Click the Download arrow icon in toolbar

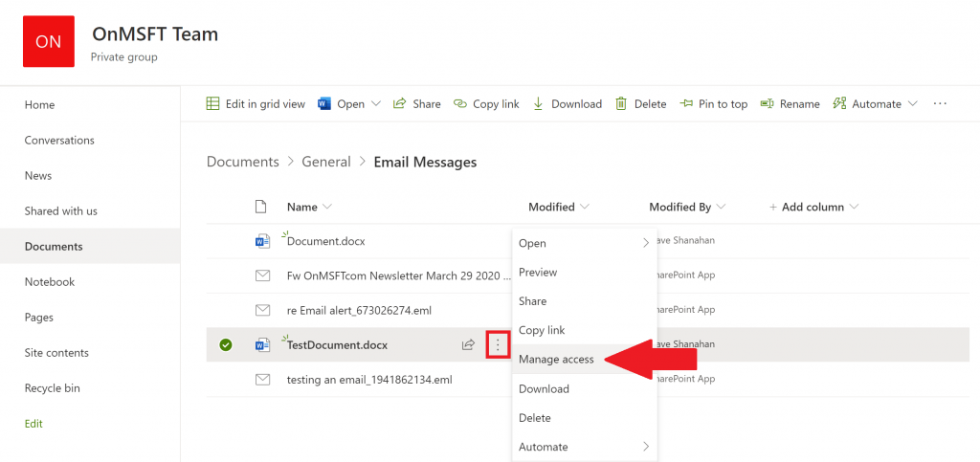click(538, 103)
